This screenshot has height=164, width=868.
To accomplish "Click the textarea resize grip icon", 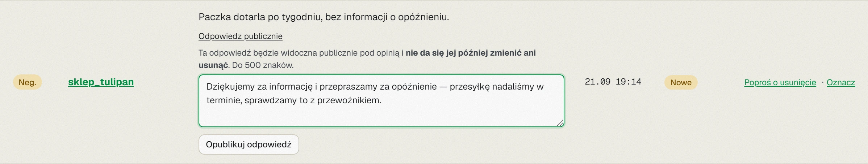I will [x=560, y=123].
